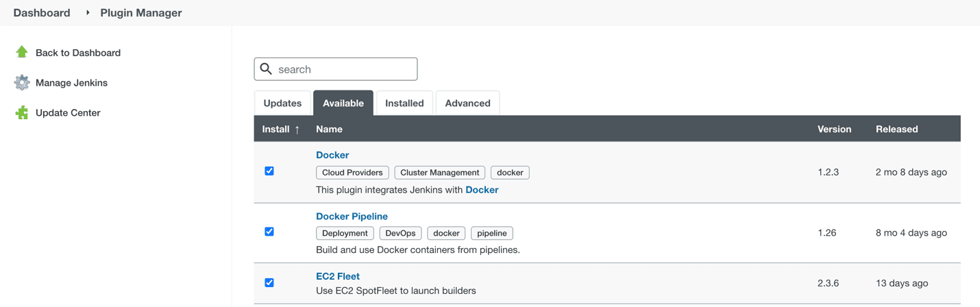Screen dimensions: 980x307
Task: Sort plugins by the Released column
Action: tap(896, 129)
